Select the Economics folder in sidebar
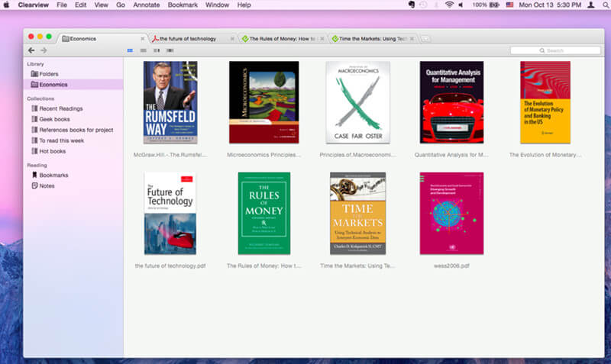Viewport: 611px width, 364px height. (73, 85)
